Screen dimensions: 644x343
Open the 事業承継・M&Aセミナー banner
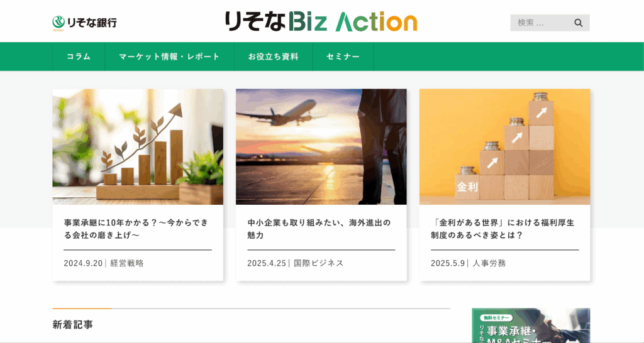(x=531, y=326)
